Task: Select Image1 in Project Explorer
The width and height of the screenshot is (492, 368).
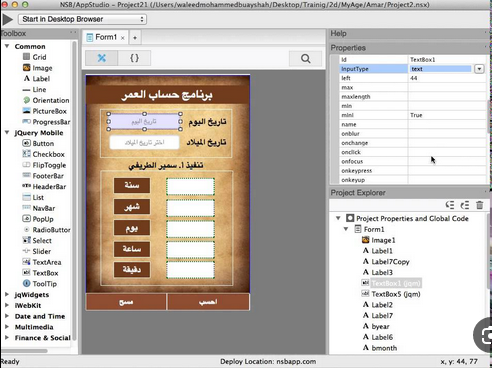Action: tap(379, 240)
